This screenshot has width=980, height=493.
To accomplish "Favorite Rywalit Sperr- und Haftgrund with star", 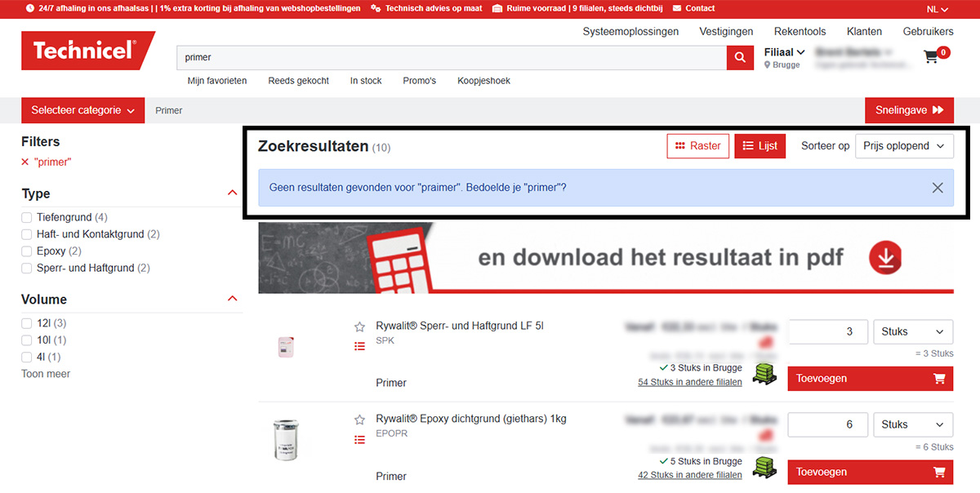I will click(359, 326).
